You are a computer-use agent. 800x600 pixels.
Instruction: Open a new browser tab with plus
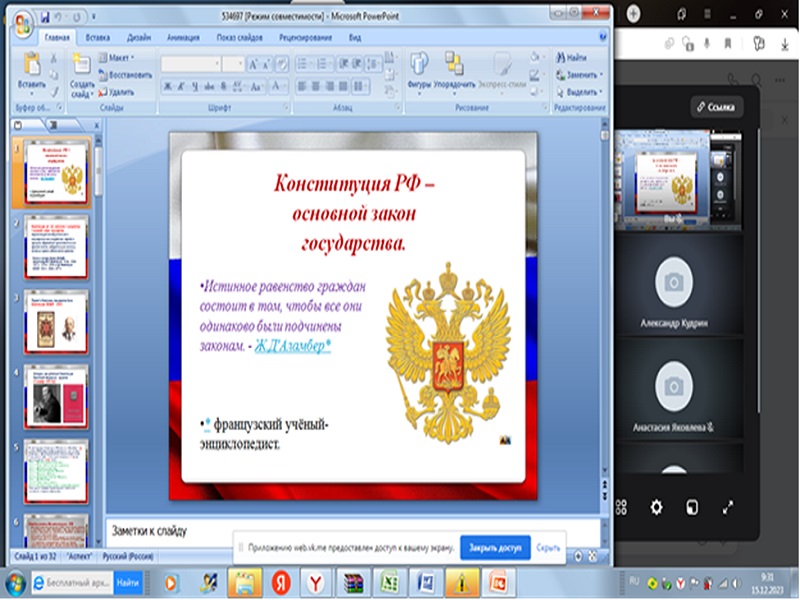pyautogui.click(x=633, y=13)
